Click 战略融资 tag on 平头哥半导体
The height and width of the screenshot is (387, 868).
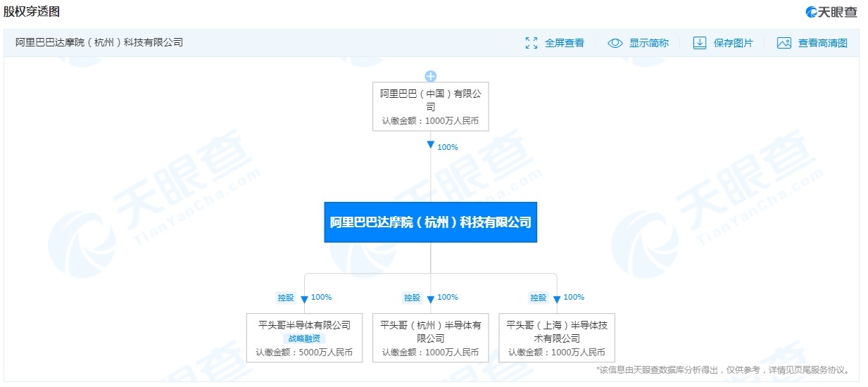[x=304, y=338]
